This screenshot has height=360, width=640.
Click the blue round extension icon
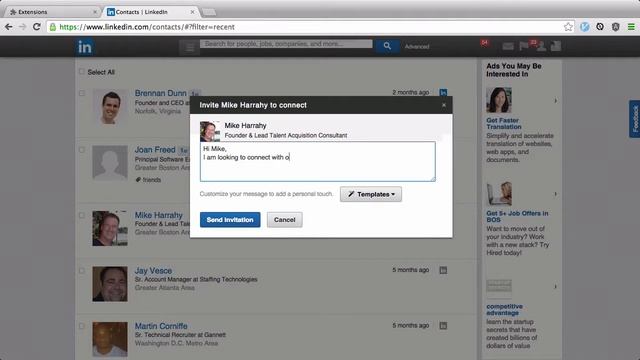click(x=584, y=27)
